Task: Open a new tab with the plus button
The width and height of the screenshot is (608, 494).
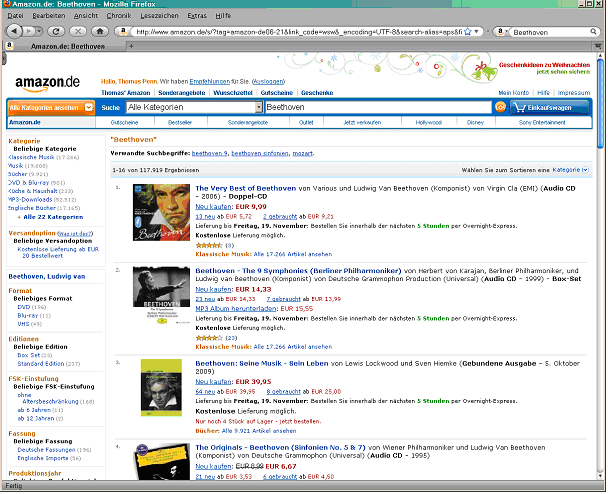Action: 131,46
